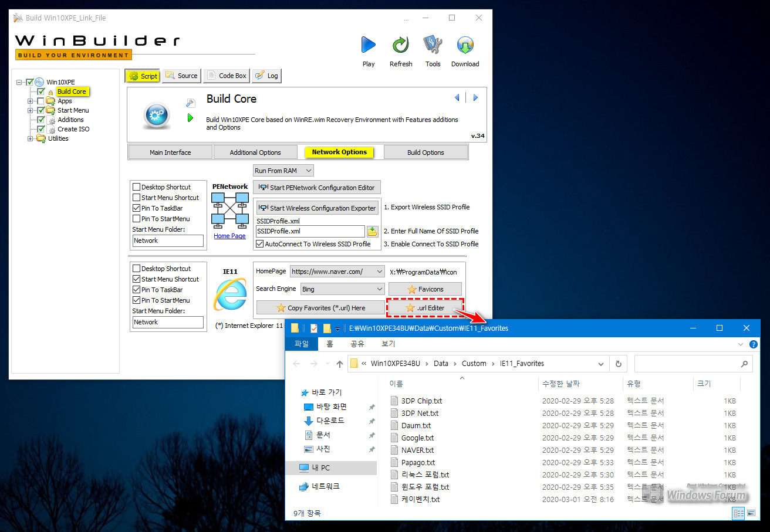Expand the Apps tree node

point(30,101)
